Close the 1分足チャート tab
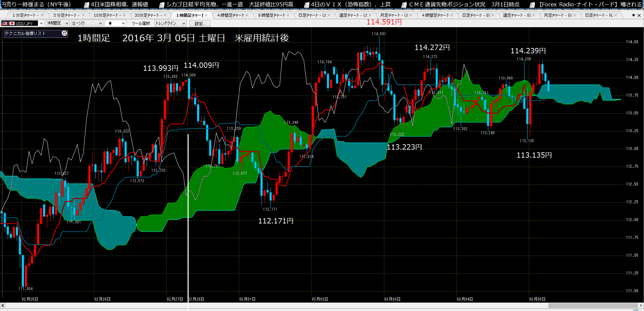Screen dimensions: 644x311 (42, 15)
